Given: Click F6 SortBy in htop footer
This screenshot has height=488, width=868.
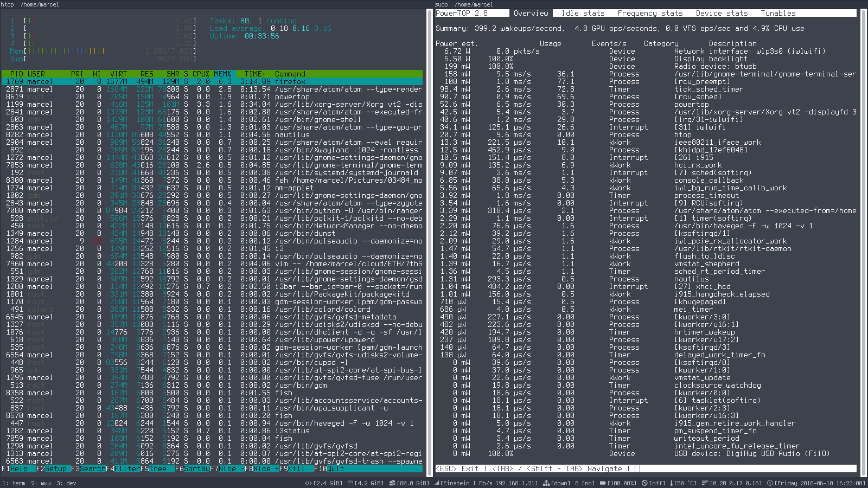Looking at the screenshot, I should coord(193,468).
